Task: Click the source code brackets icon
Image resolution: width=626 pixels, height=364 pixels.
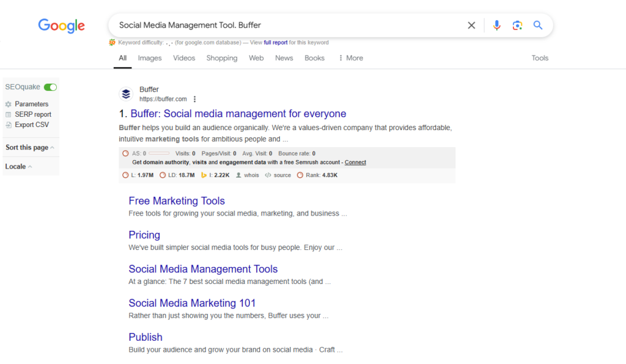Action: [268, 175]
